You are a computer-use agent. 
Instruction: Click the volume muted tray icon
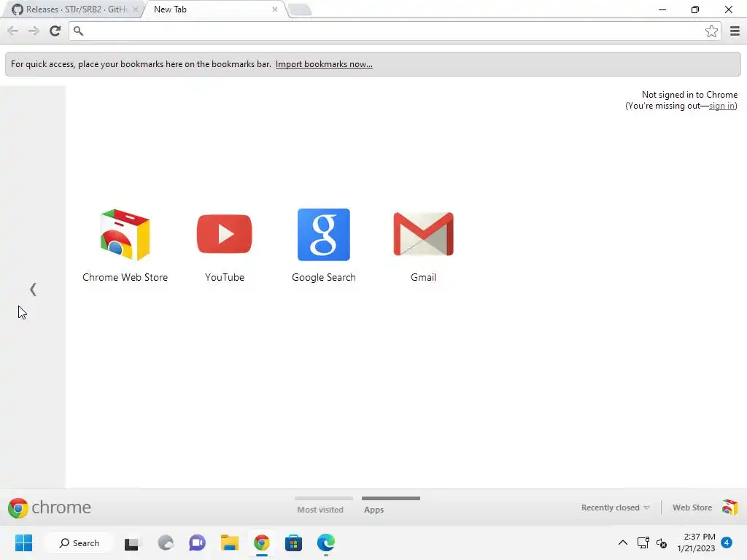tap(662, 542)
